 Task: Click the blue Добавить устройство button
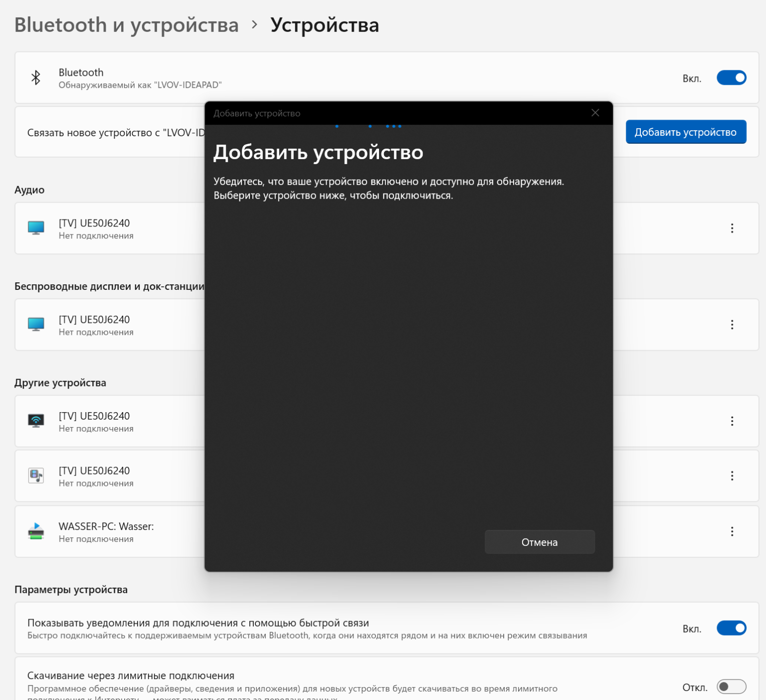(686, 132)
